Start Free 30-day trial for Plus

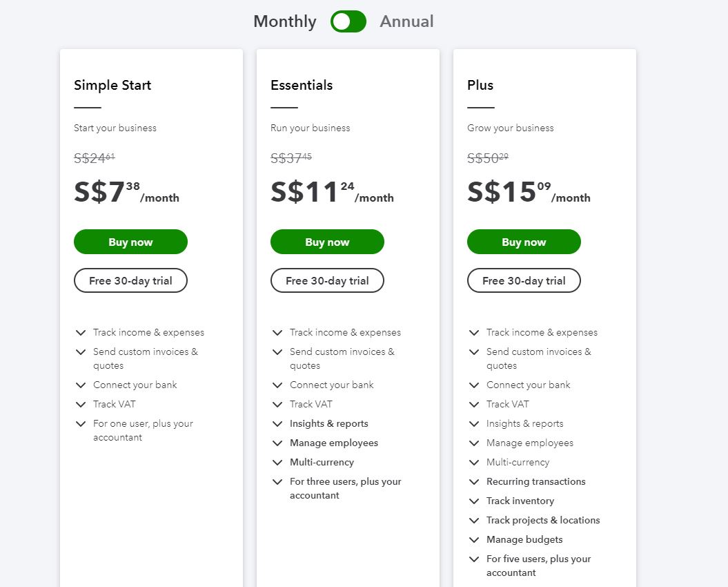coord(524,280)
